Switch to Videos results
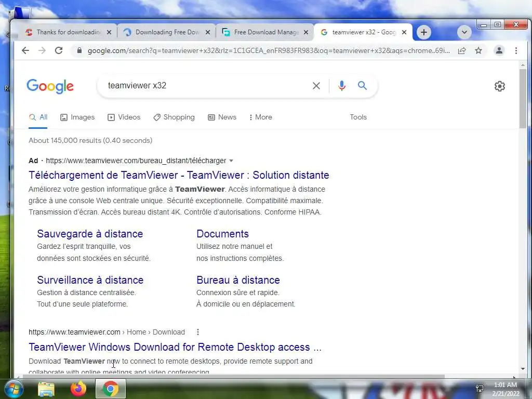Screen dimensions: 532x399 click(x=124, y=117)
